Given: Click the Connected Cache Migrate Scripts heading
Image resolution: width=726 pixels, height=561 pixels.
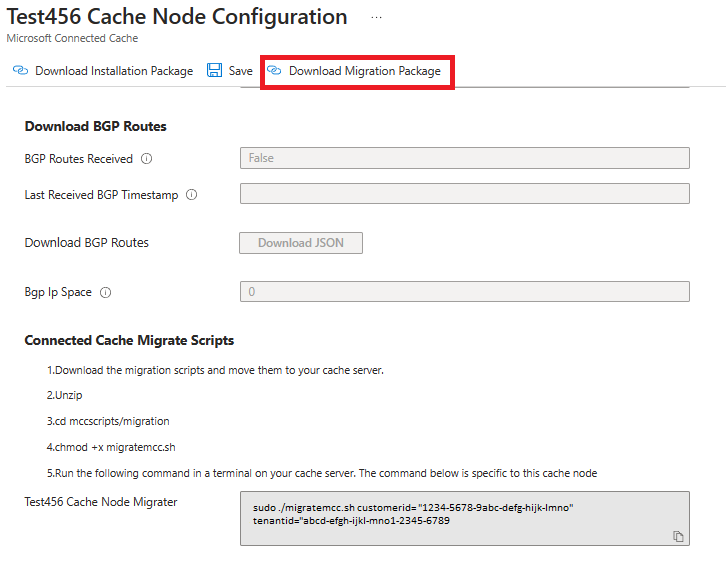Looking at the screenshot, I should (x=129, y=341).
